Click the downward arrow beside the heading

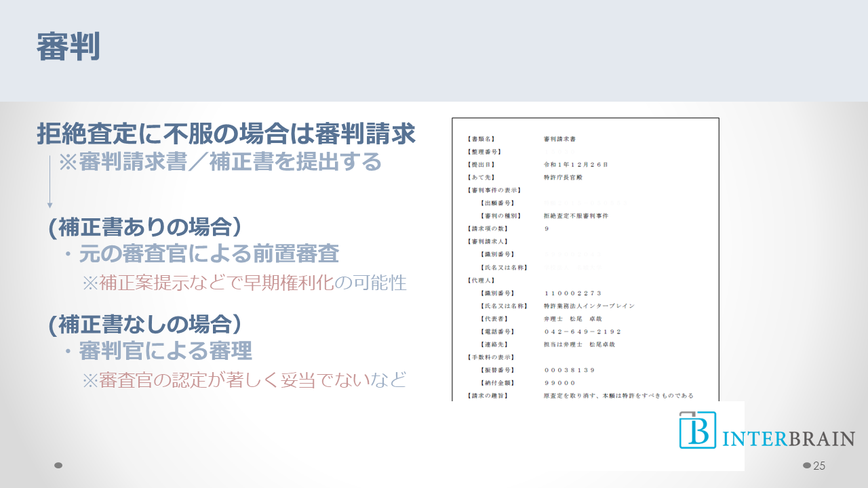(50, 182)
